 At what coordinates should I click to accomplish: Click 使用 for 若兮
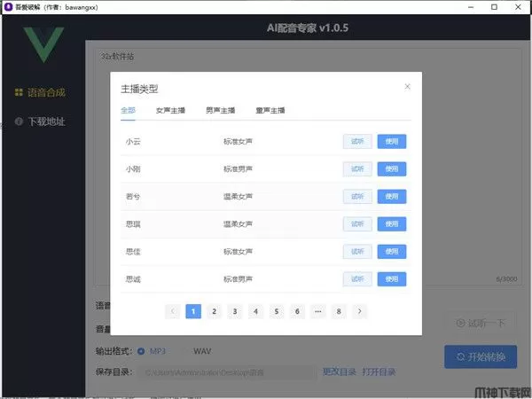pos(392,197)
